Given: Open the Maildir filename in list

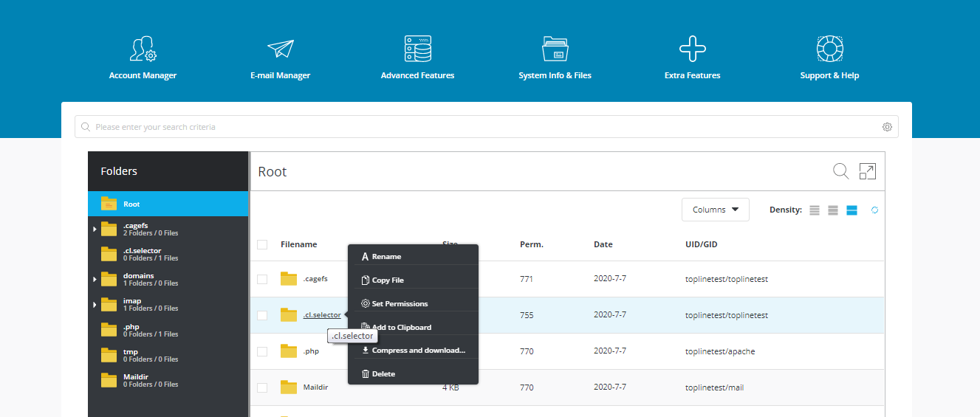Looking at the screenshot, I should [x=315, y=387].
